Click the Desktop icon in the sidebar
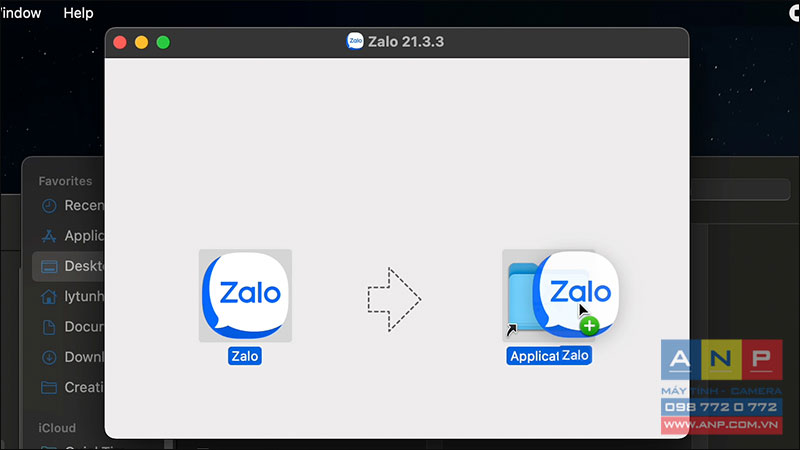Screen dimensions: 800x450 click(x=49, y=266)
